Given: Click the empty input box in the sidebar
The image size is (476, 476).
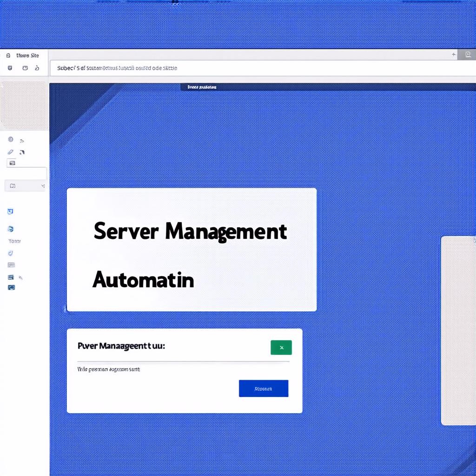Looking at the screenshot, I should (x=26, y=174).
